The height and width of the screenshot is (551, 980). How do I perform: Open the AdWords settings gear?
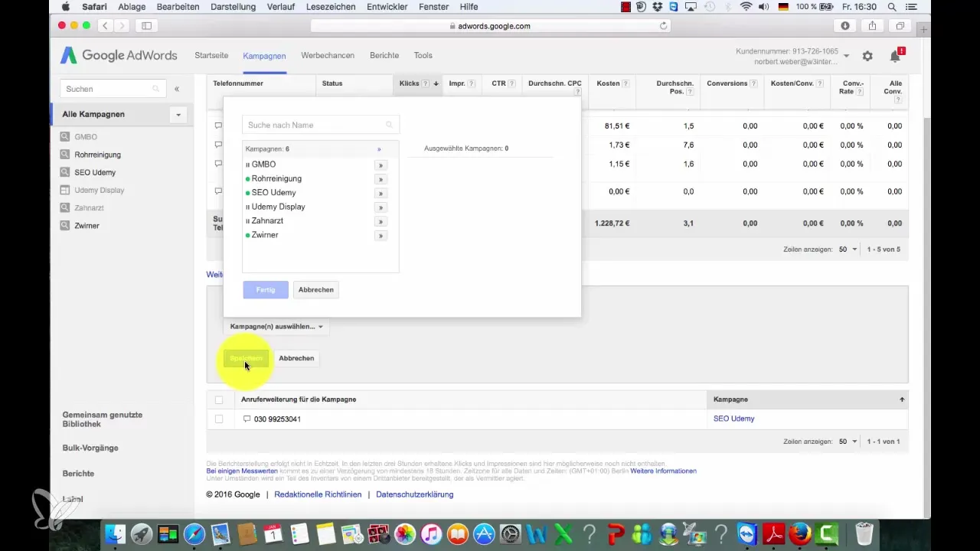[x=867, y=56]
